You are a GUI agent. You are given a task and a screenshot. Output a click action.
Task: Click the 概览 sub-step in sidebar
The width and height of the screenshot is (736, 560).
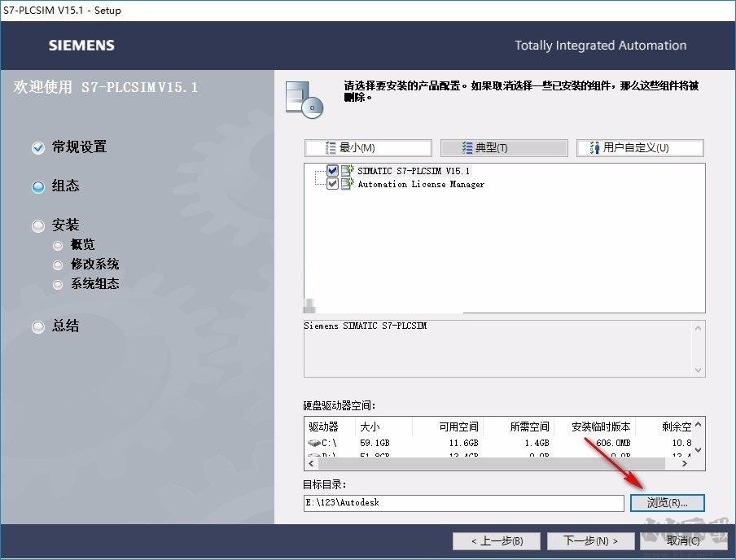pyautogui.click(x=82, y=244)
